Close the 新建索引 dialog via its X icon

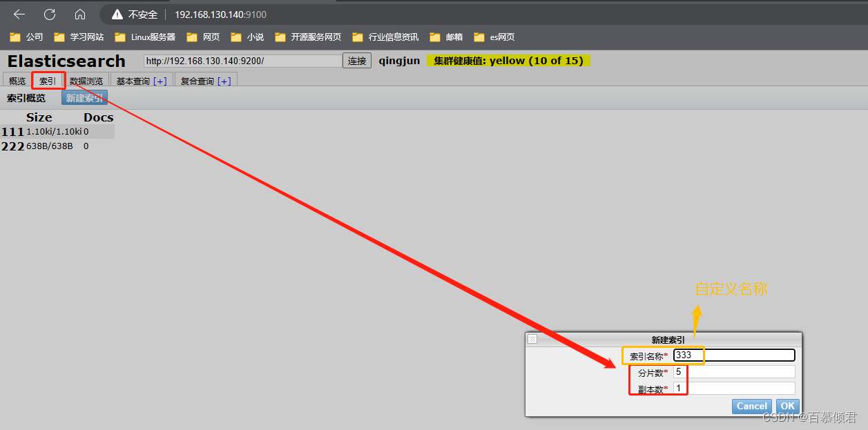[x=532, y=340]
